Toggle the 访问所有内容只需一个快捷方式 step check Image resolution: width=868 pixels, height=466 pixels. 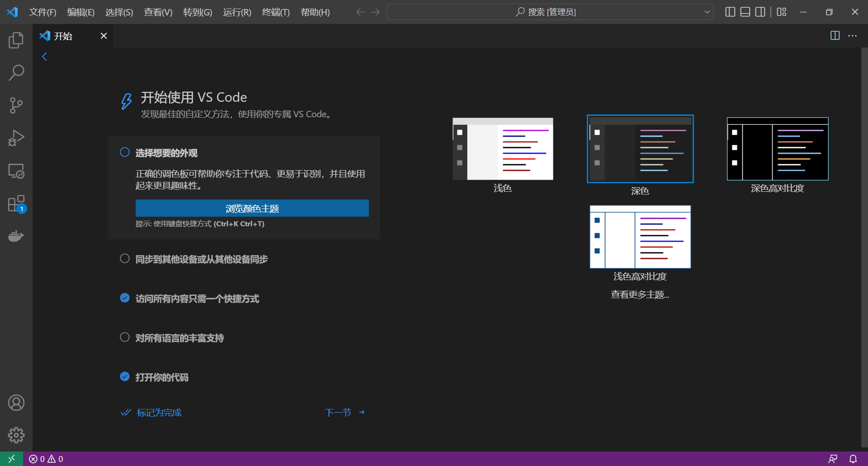(125, 298)
